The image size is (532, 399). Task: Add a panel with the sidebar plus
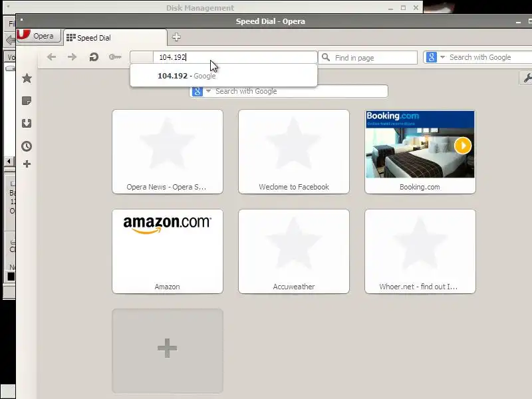click(27, 164)
